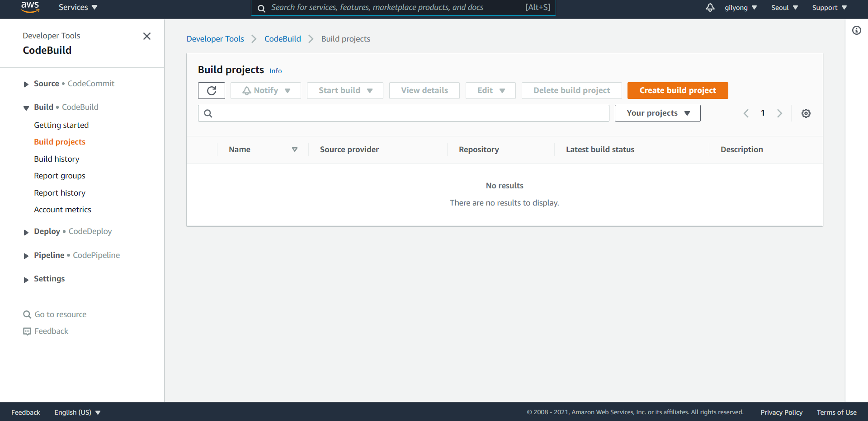This screenshot has width=868, height=421.
Task: Open the notifications bell icon
Action: coord(710,7)
